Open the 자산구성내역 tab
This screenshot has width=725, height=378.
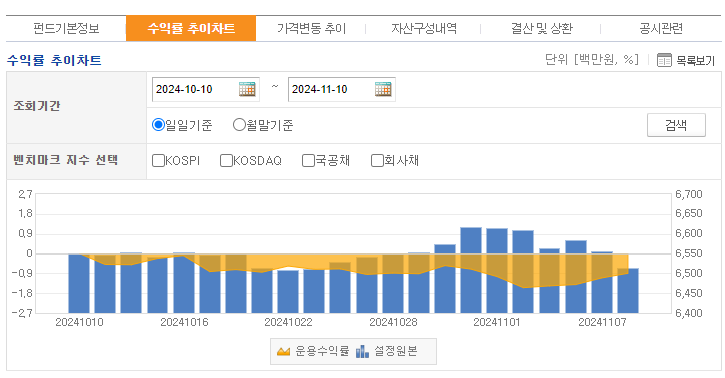click(424, 29)
